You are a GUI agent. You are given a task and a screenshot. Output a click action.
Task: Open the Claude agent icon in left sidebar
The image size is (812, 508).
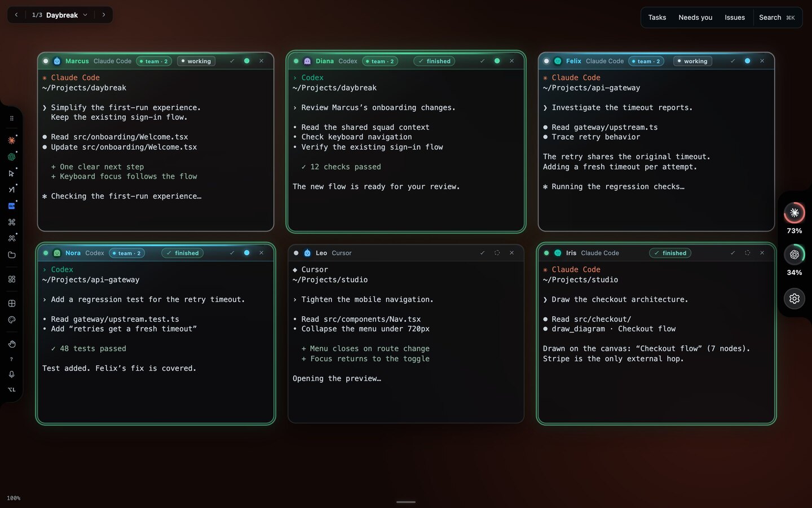11,140
